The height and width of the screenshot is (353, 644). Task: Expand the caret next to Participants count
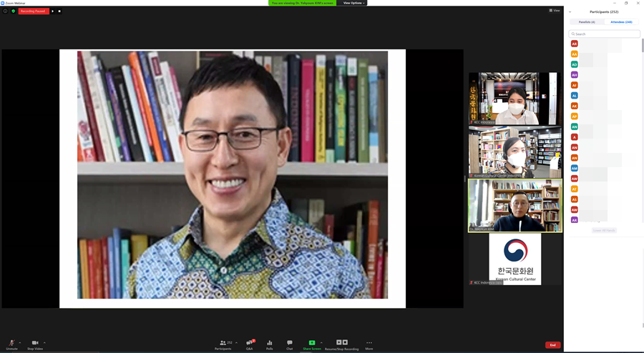tap(236, 343)
